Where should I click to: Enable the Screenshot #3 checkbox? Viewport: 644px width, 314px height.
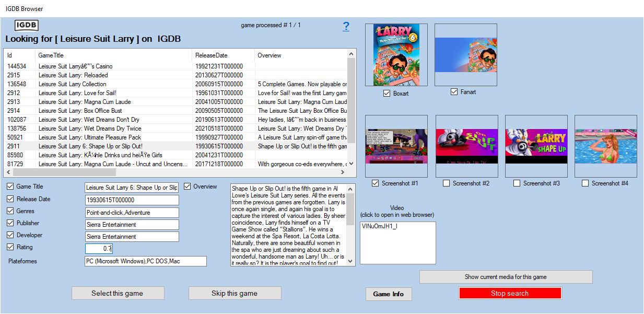click(x=517, y=183)
